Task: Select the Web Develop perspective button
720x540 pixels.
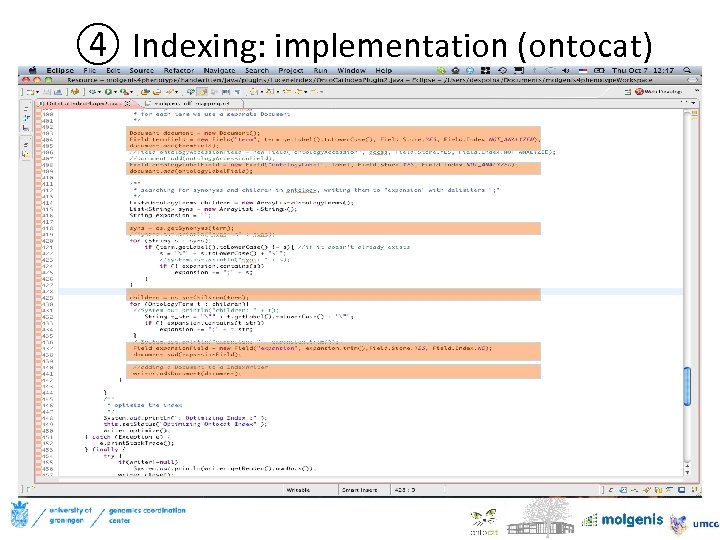Action: (658, 92)
